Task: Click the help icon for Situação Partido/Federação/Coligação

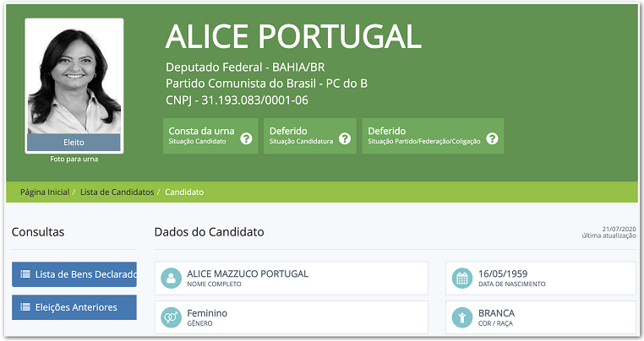Action: pos(492,138)
